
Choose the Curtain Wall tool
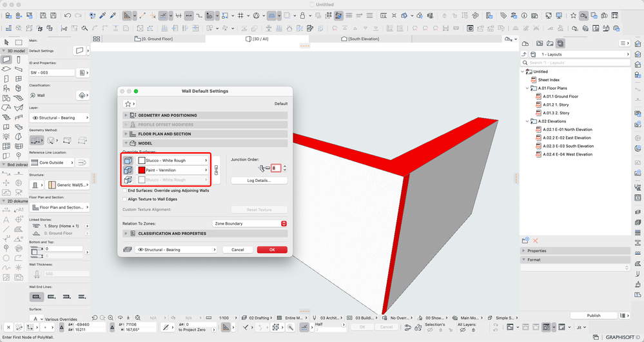[6, 146]
